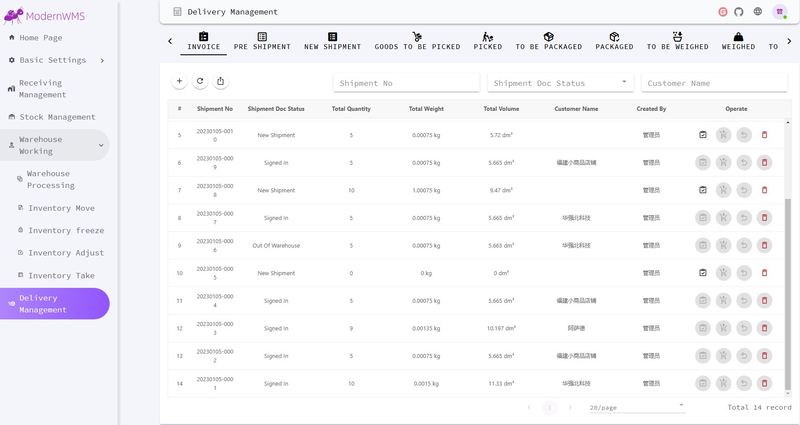Click the add new shipment plus icon
The width and height of the screenshot is (800, 425).
(179, 81)
